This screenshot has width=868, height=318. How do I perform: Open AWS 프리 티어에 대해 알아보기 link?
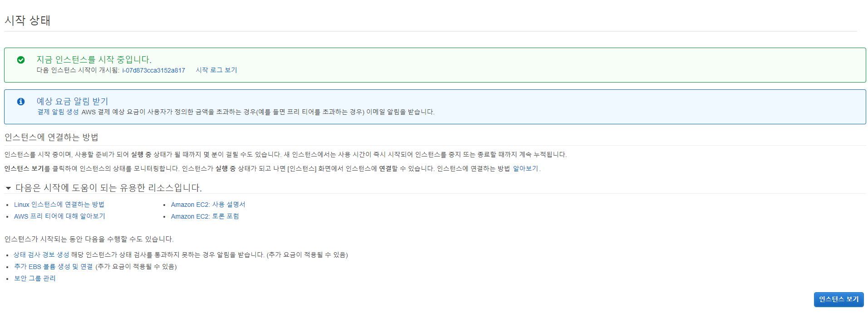[59, 216]
